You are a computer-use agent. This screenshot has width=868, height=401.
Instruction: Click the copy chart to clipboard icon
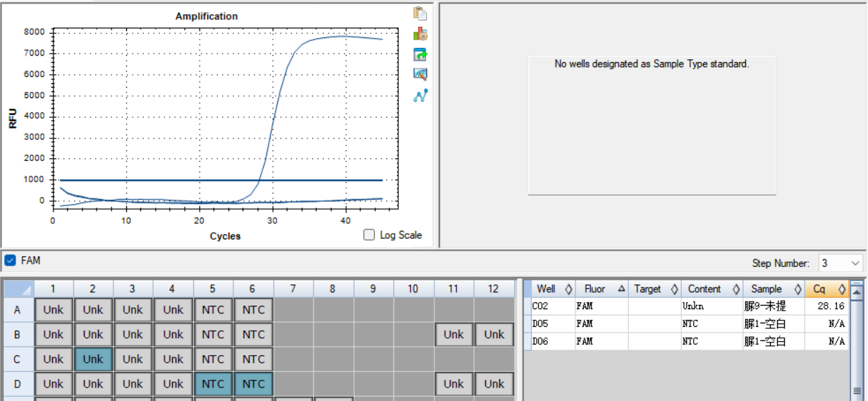[420, 13]
